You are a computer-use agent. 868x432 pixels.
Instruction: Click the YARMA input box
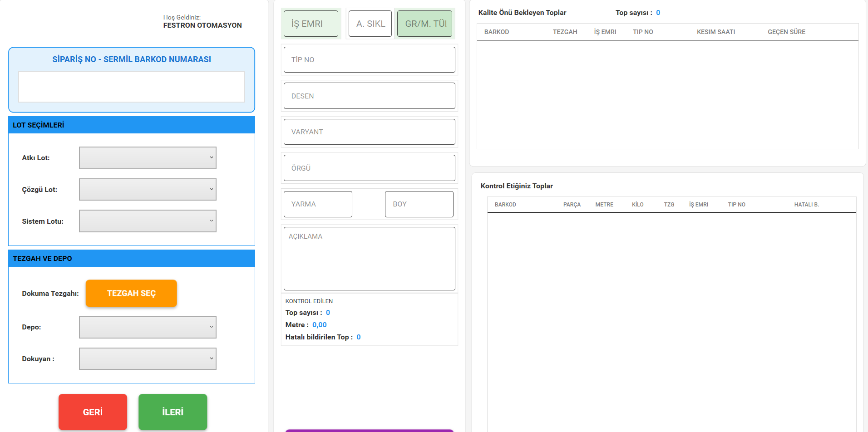pos(318,204)
